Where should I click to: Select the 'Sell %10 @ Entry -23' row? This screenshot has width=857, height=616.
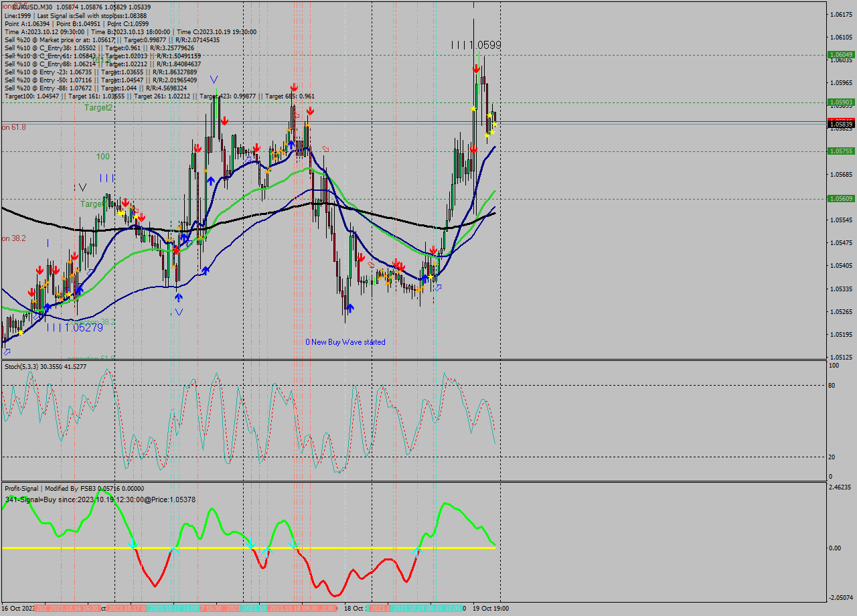[100, 72]
